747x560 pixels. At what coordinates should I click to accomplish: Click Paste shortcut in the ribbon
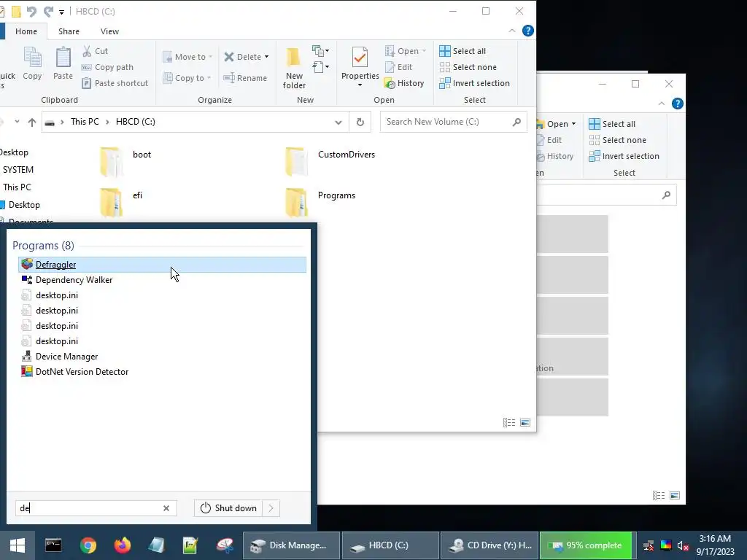pos(115,83)
